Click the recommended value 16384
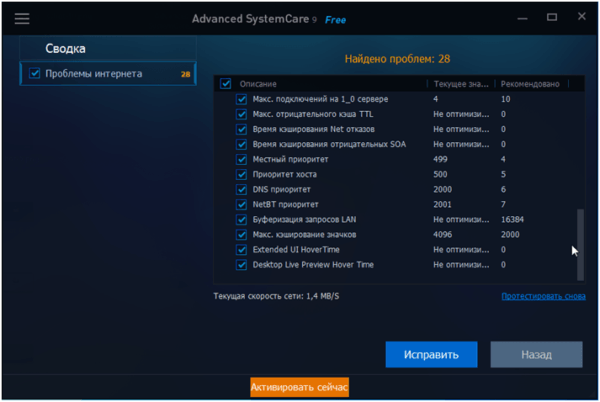The width and height of the screenshot is (600, 402). point(512,220)
